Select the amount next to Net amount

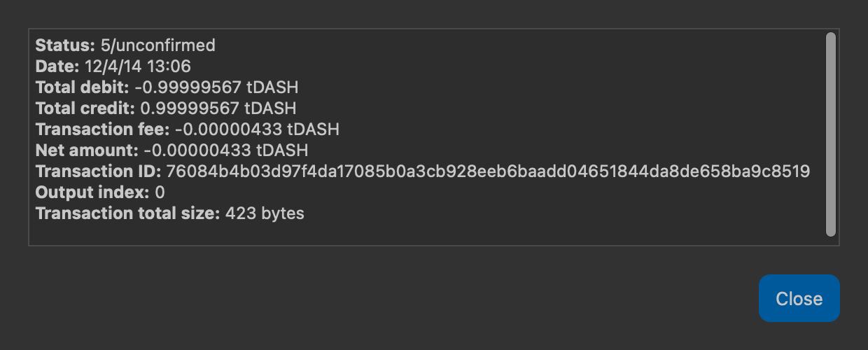point(226,150)
